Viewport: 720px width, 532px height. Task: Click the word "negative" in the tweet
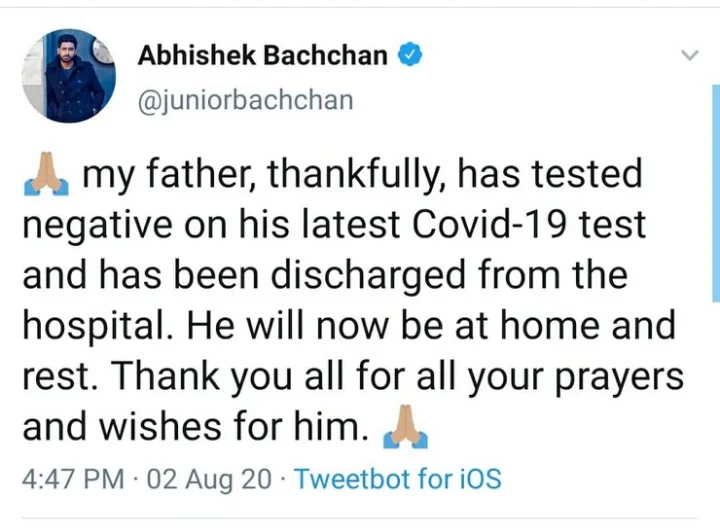click(x=98, y=226)
